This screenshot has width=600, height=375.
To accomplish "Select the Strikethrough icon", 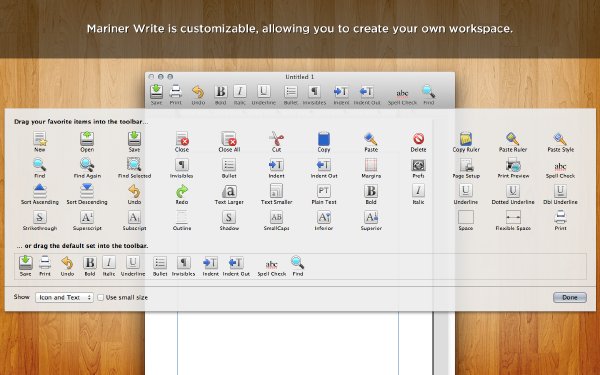I will click(x=39, y=217).
